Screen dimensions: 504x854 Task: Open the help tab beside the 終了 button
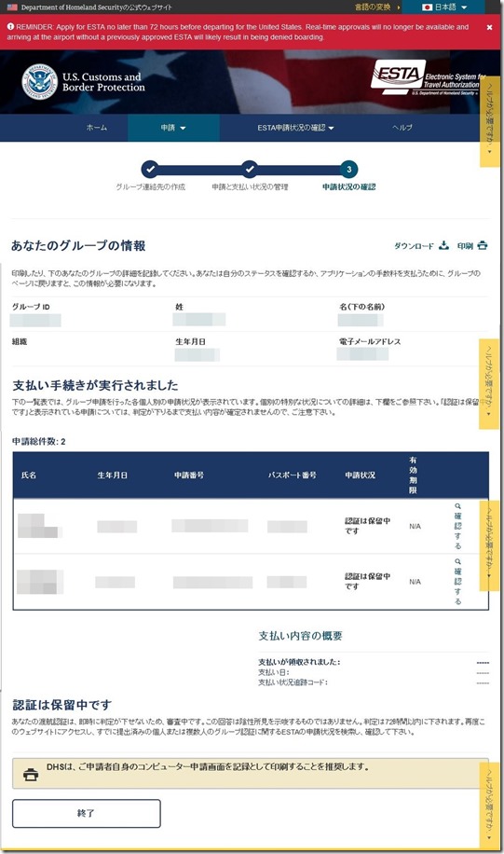click(489, 807)
